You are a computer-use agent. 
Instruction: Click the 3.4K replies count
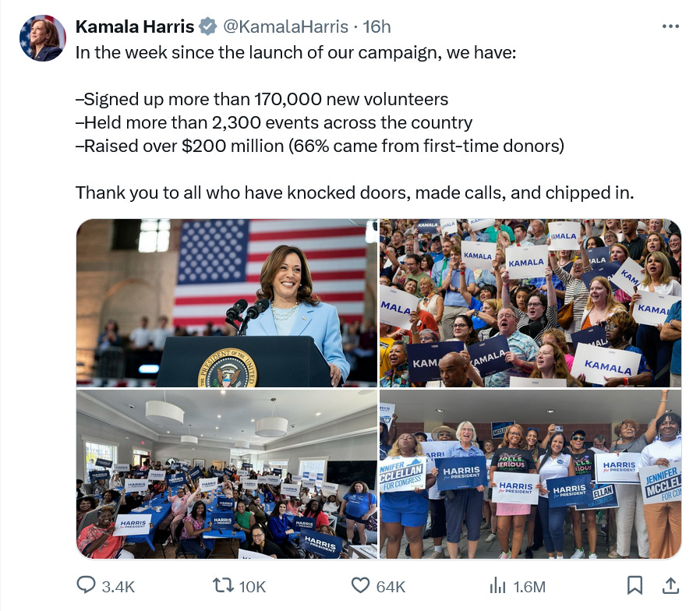[118, 587]
